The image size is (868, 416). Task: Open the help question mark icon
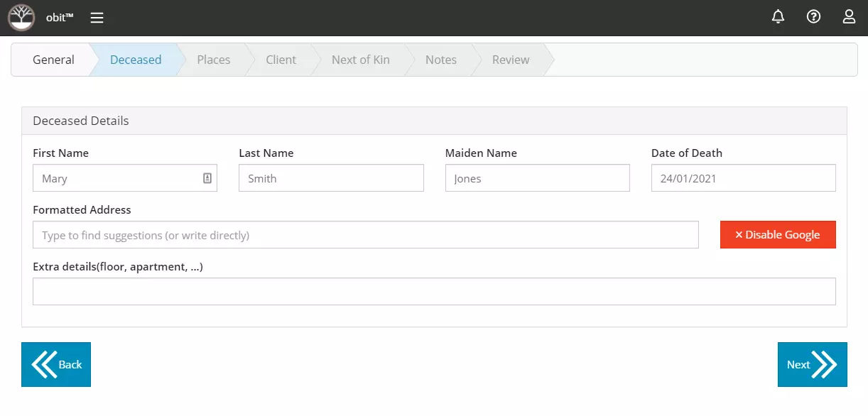coord(813,17)
